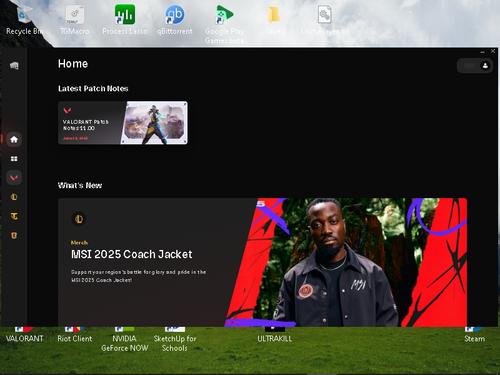Open the games library grid icon
Screen dimensions: 500x375
(14, 159)
